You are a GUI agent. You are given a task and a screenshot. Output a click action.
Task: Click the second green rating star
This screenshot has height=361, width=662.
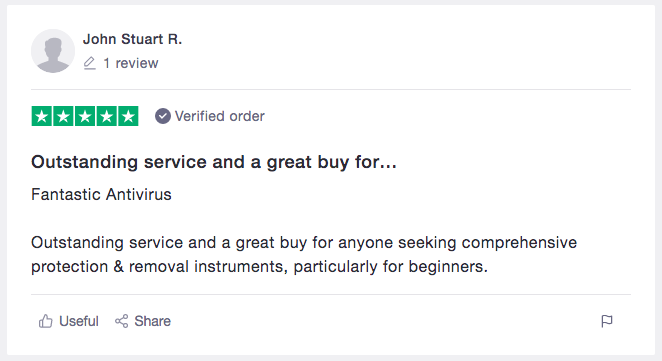coord(63,116)
